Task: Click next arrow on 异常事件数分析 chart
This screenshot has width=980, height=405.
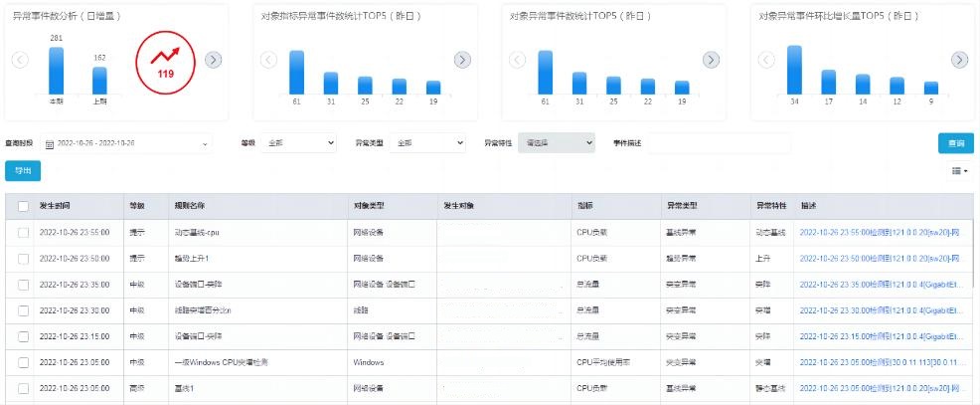Action: click(x=213, y=60)
